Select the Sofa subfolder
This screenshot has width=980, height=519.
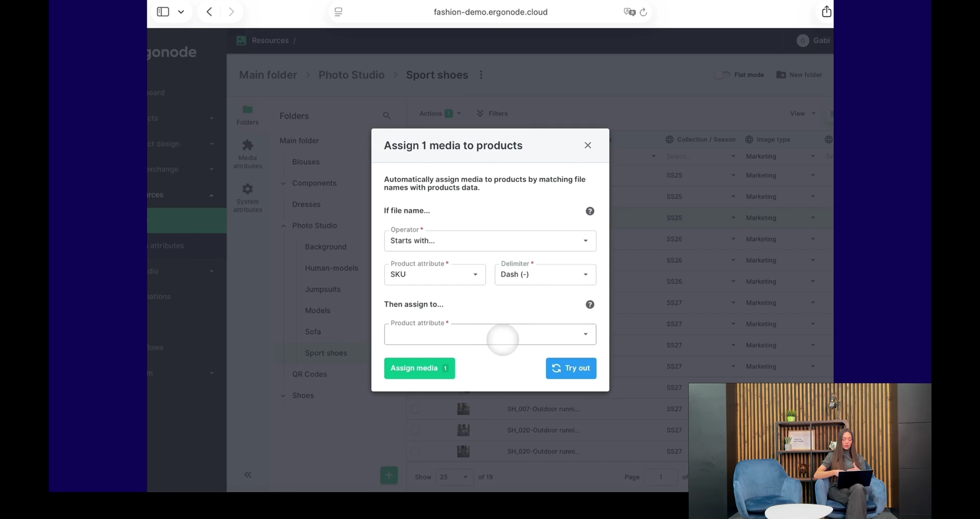click(313, 332)
